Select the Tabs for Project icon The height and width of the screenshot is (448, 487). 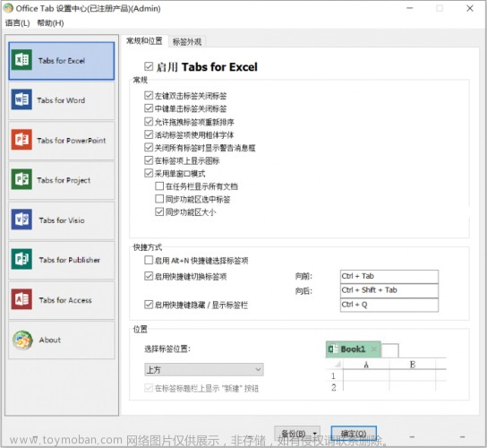click(21, 179)
